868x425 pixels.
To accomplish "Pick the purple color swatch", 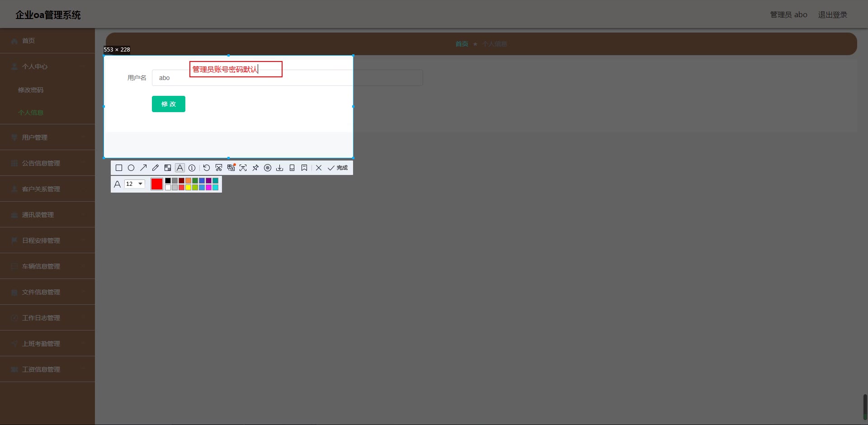I will (209, 181).
